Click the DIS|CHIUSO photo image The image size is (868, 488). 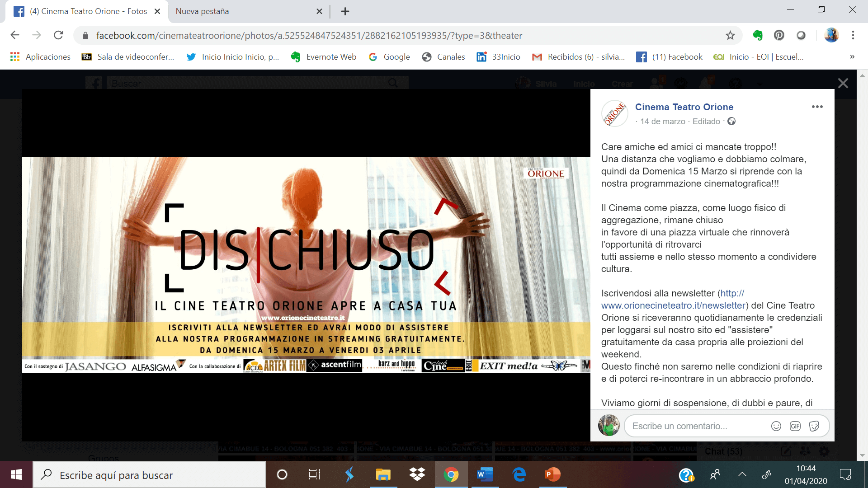(x=306, y=265)
